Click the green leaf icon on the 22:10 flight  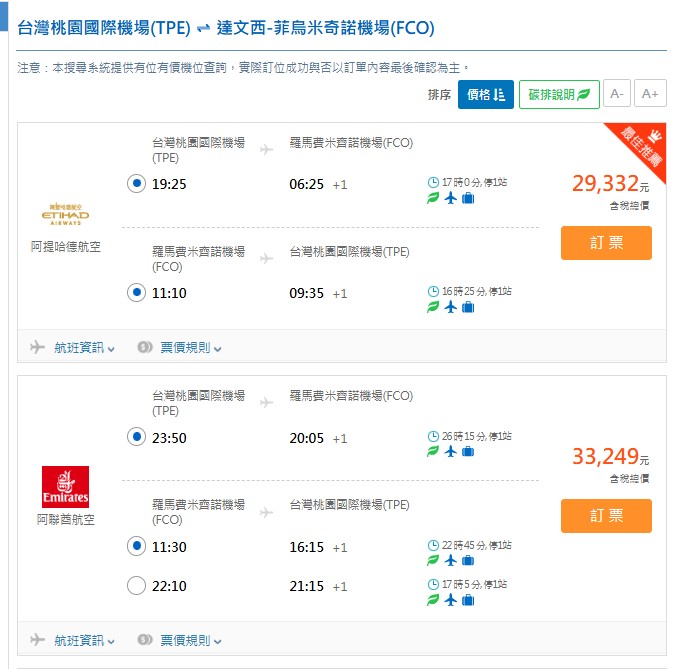433,600
